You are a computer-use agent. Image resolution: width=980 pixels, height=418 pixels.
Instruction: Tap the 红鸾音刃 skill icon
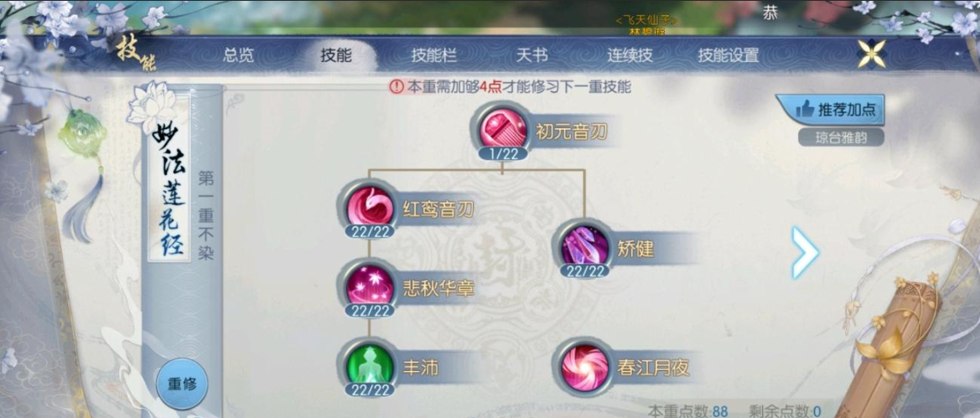pos(370,207)
